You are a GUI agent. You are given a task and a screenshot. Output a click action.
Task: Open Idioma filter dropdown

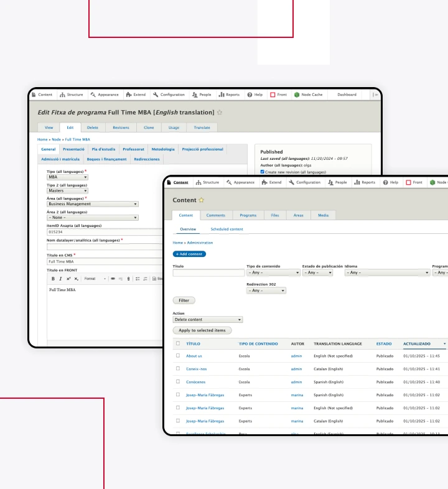click(x=387, y=272)
